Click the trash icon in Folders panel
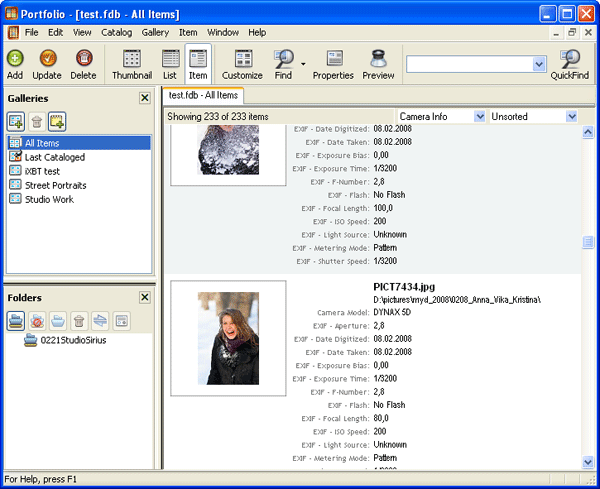Screen dimensions: 600x489 79,321
